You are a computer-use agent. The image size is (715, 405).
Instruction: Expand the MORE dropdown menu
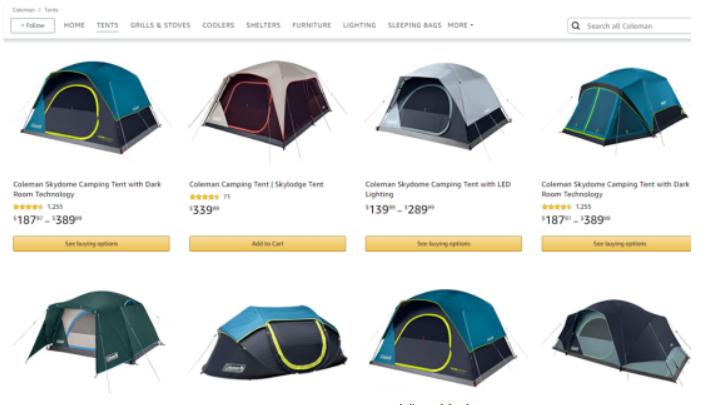(x=461, y=25)
